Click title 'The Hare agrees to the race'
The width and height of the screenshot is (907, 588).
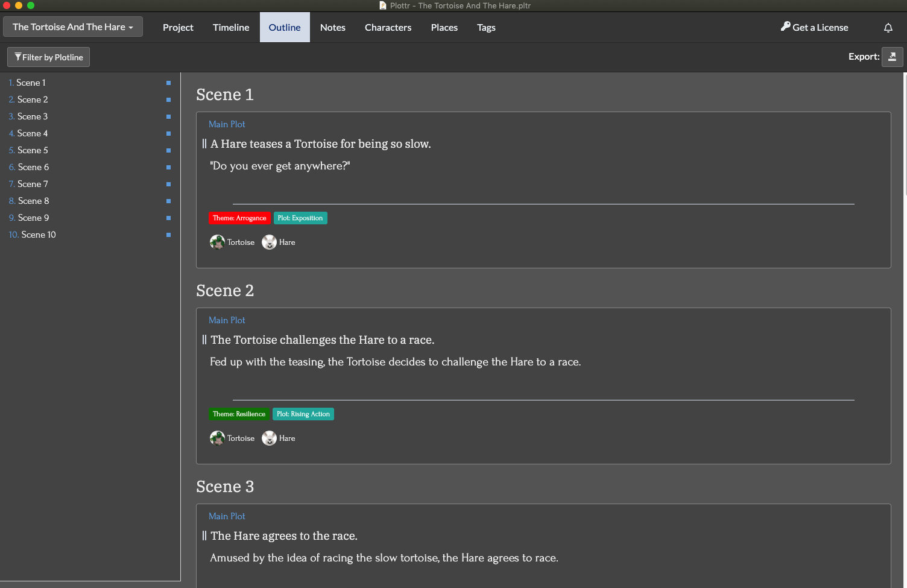click(284, 536)
